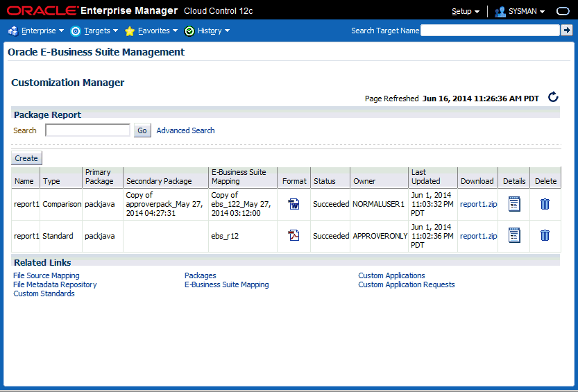View details icon for APPROVERONLY report

click(x=514, y=235)
